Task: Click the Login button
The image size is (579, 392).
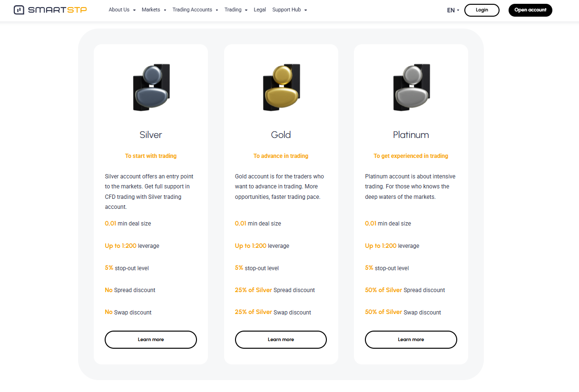Action: coord(481,10)
